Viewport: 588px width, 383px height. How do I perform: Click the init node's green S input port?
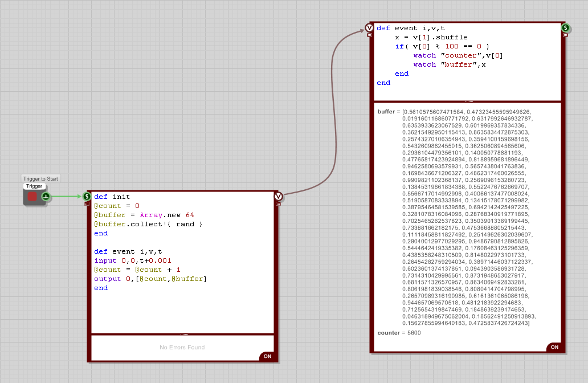tap(87, 196)
